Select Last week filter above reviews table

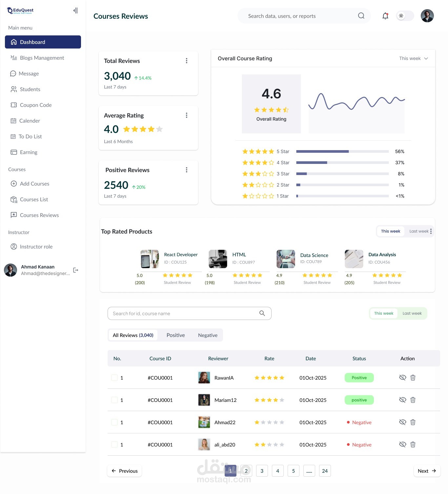pos(412,313)
